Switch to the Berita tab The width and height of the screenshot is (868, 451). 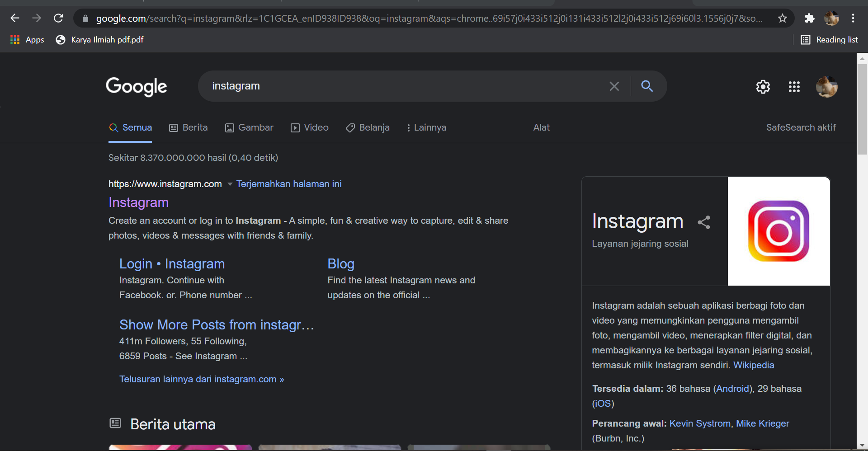189,127
